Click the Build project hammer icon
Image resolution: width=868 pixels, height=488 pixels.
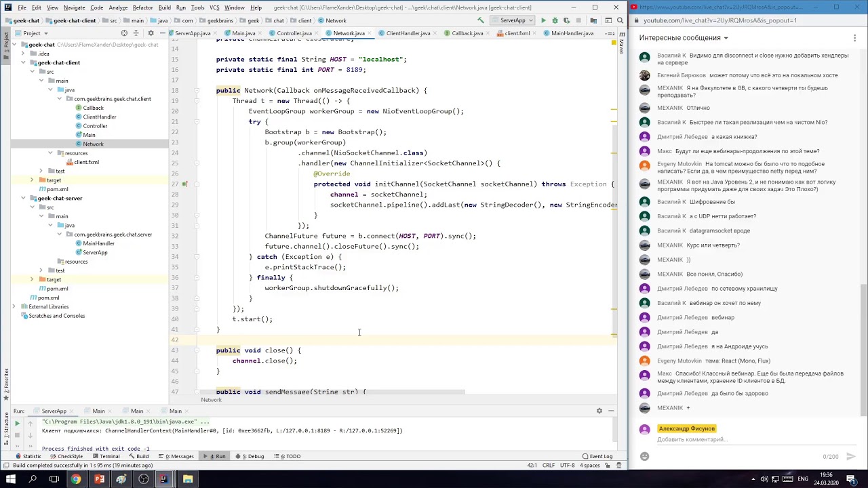click(481, 20)
